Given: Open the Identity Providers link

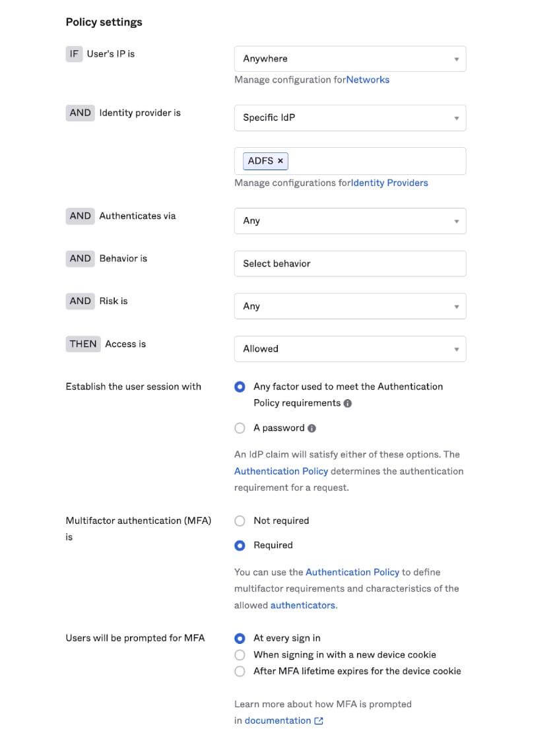Looking at the screenshot, I should 389,183.
